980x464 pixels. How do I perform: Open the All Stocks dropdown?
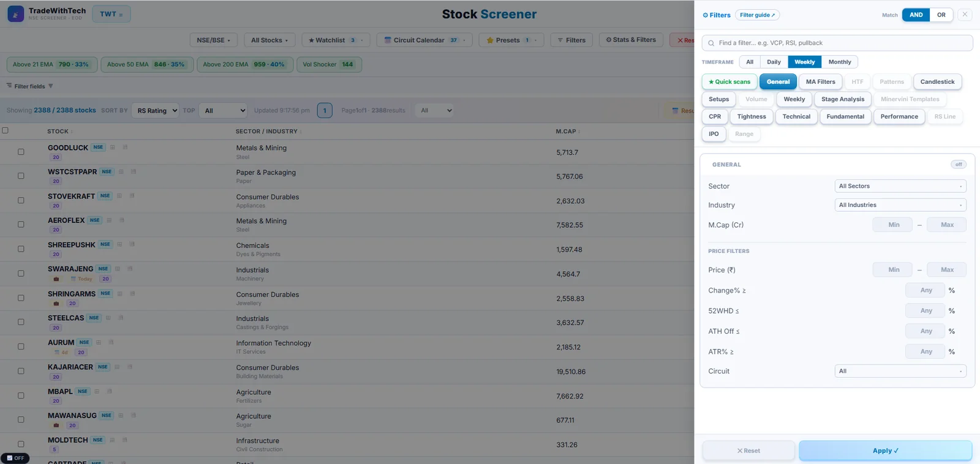(x=269, y=40)
